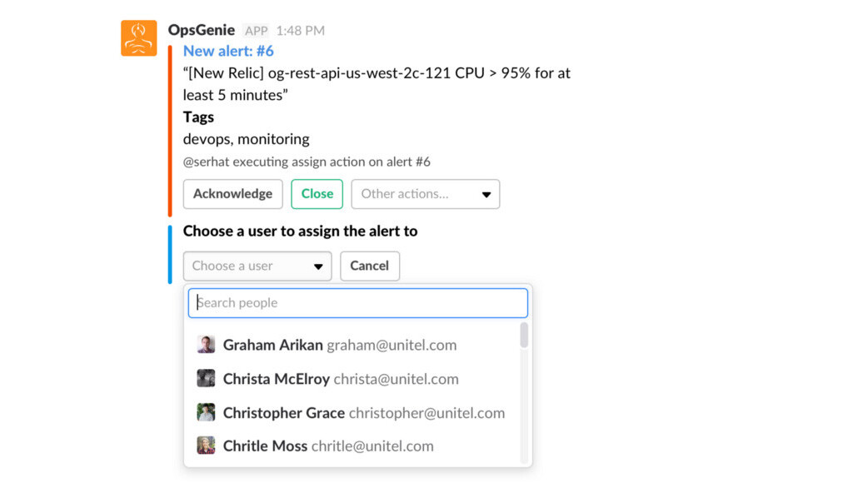The width and height of the screenshot is (868, 488).
Task: Open the 'New alert: #6' link
Action: 228,51
